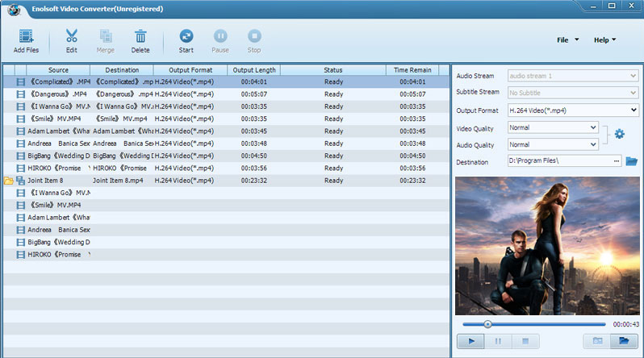Open the Video Quality dropdown

tap(593, 127)
